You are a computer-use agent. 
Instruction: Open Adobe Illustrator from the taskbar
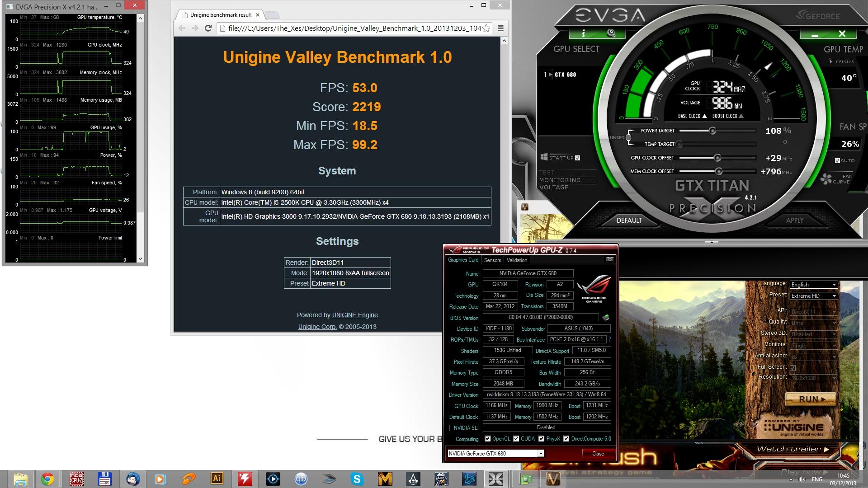217,479
